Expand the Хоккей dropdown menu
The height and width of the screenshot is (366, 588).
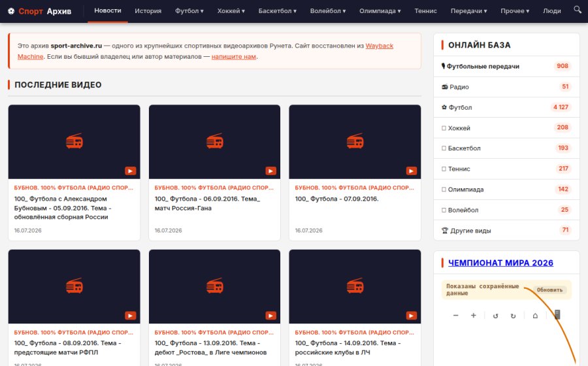point(231,11)
